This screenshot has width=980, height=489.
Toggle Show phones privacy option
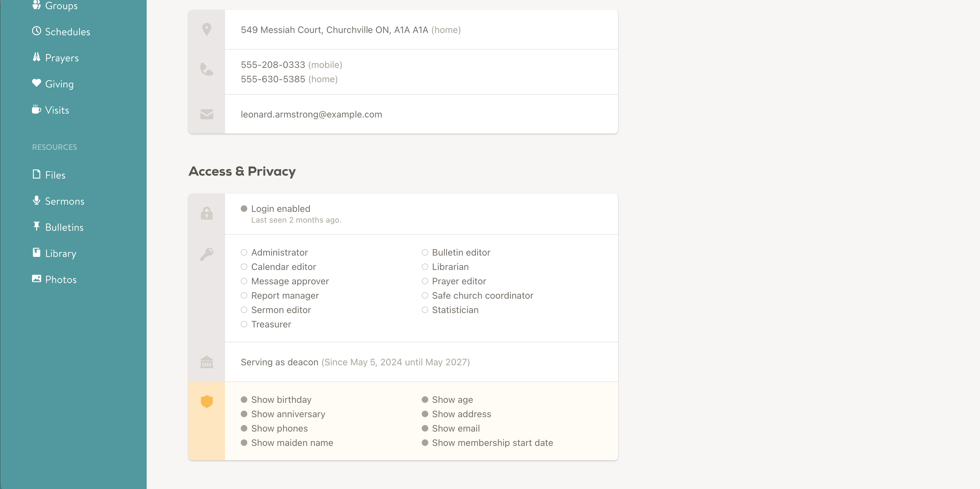click(x=274, y=429)
